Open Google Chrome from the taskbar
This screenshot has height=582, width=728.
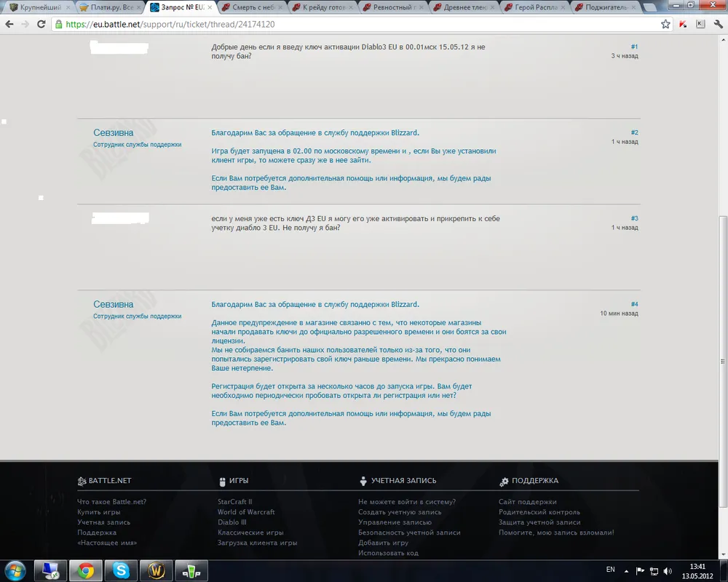coord(85,570)
